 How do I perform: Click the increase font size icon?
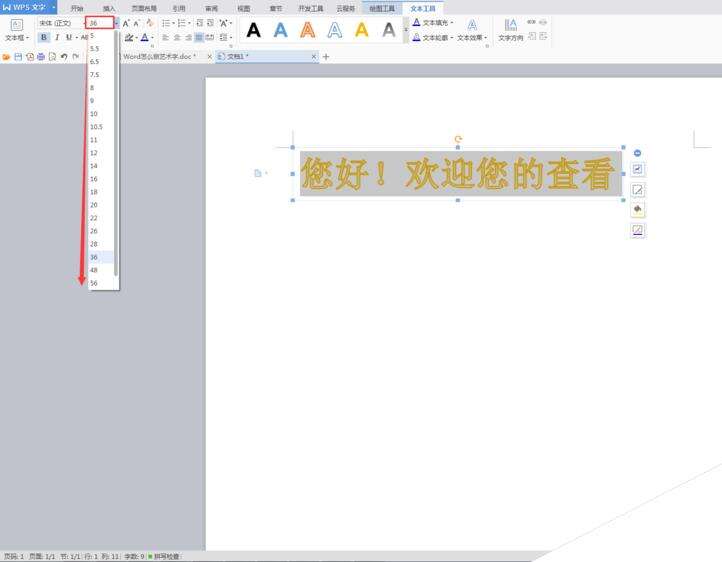(x=126, y=23)
